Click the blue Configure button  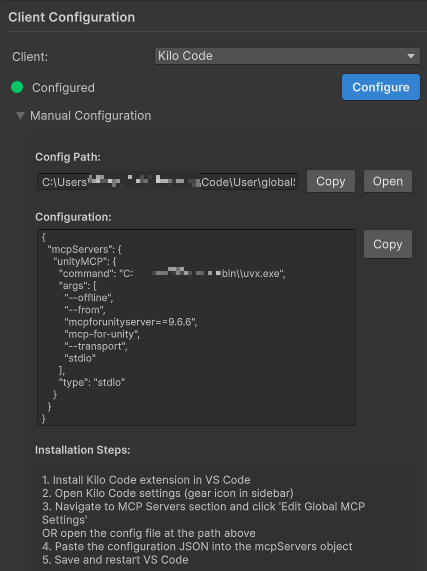380,87
